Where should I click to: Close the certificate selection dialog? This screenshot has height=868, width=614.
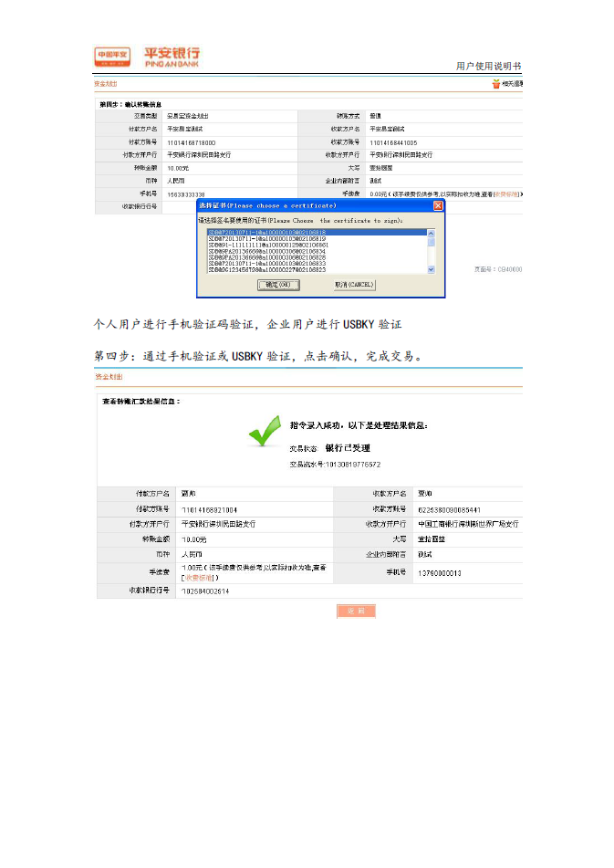pos(438,205)
